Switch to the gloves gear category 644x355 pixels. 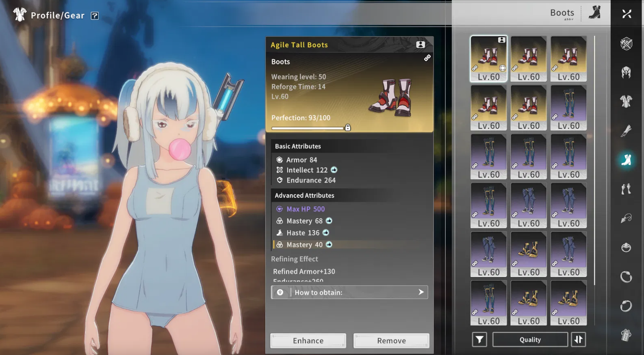point(626,131)
